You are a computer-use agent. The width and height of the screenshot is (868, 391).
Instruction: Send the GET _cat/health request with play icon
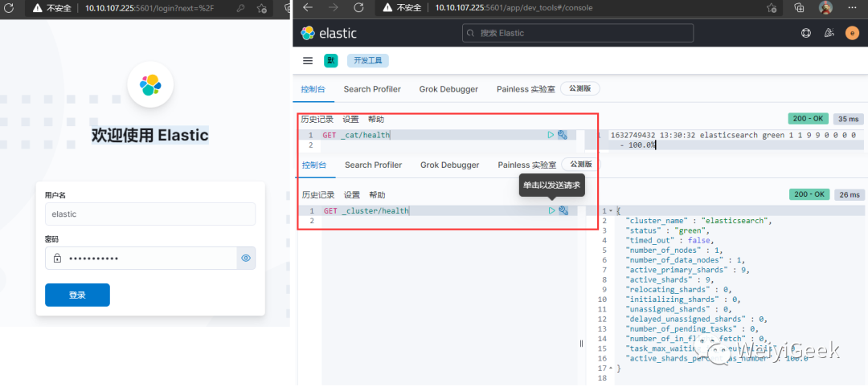(551, 134)
